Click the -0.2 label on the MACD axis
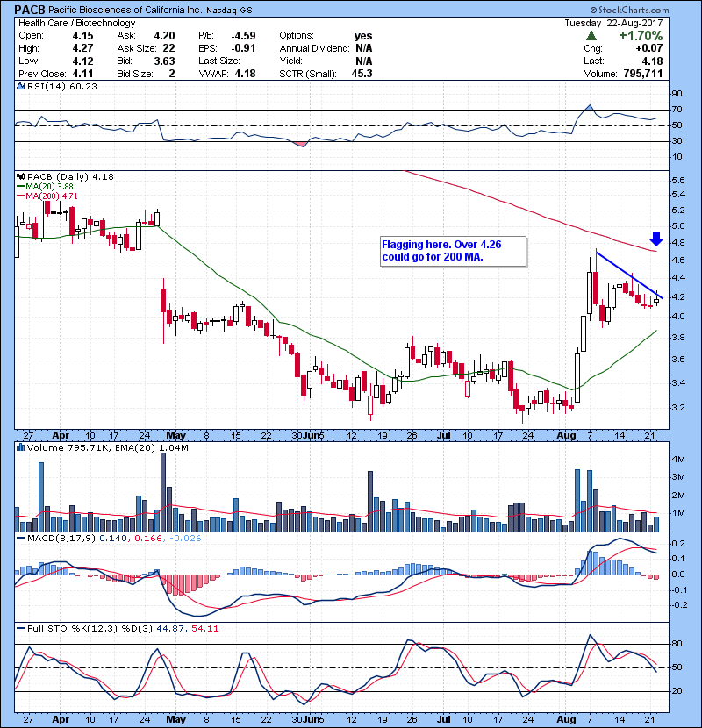 coord(680,605)
